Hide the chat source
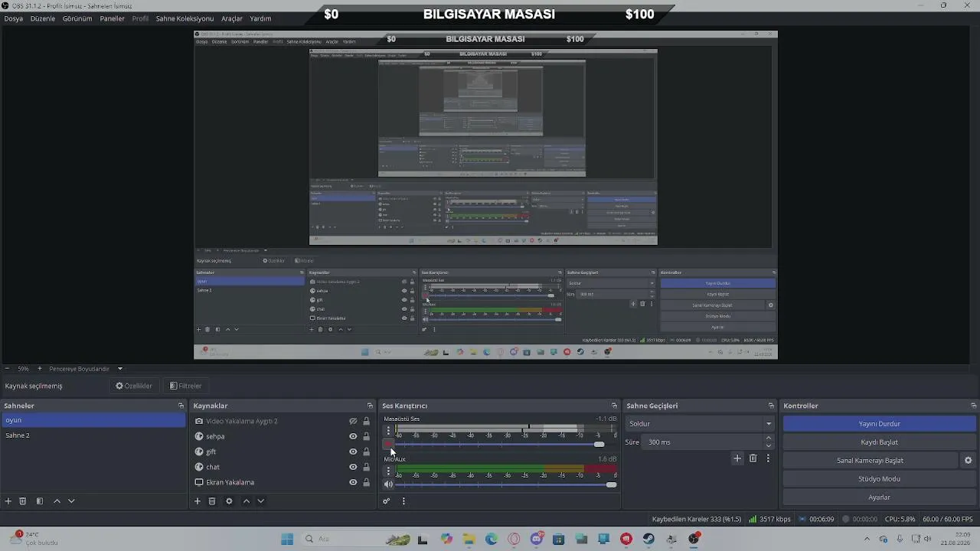980x551 pixels. click(353, 467)
